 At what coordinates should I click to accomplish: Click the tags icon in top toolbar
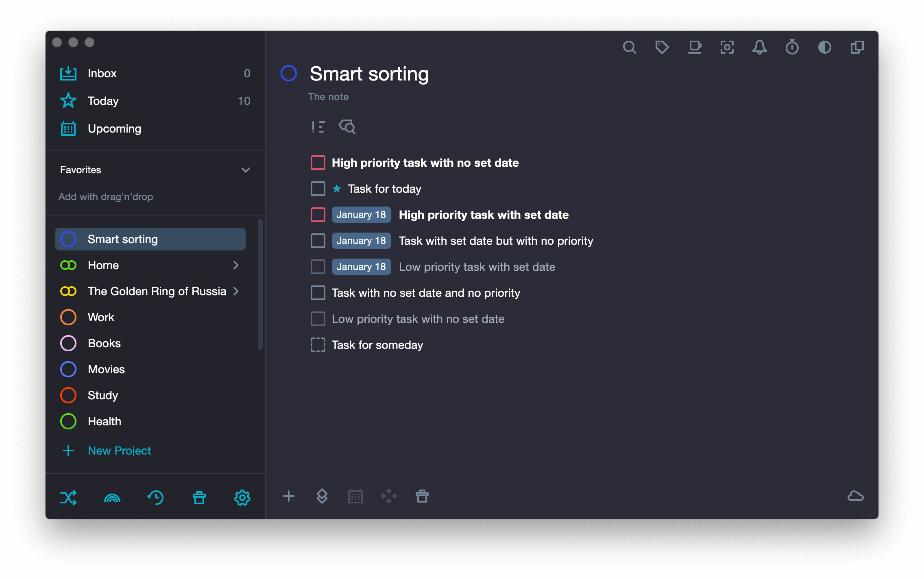(662, 48)
